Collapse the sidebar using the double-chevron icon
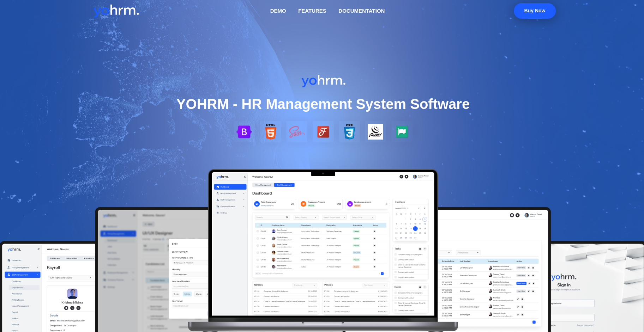644x332 pixels. tap(245, 177)
